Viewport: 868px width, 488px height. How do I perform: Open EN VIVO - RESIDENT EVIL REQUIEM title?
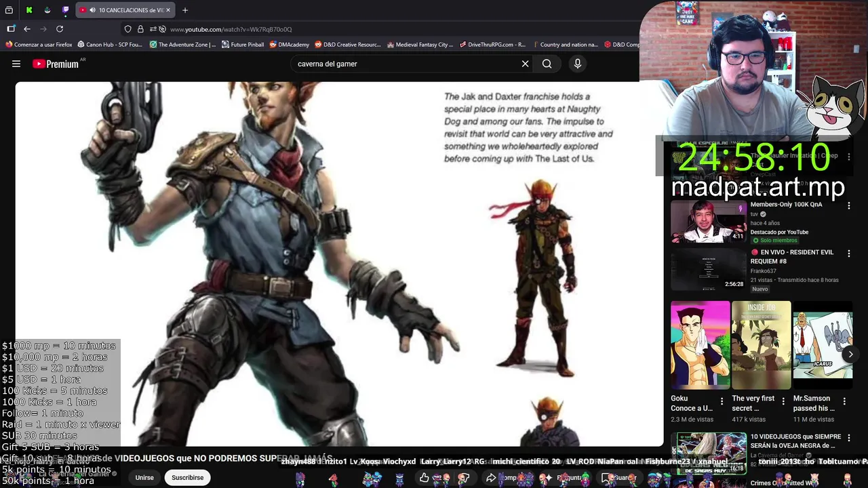coord(792,256)
